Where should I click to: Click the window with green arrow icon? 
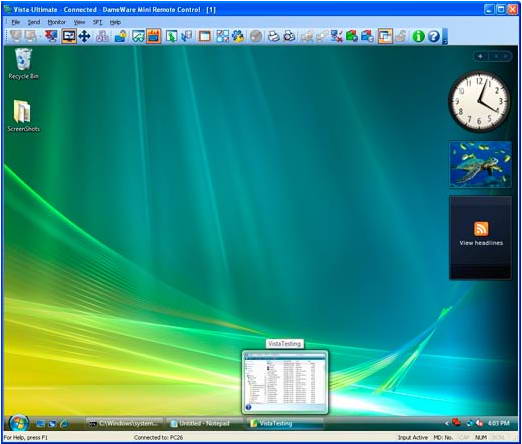point(171,36)
